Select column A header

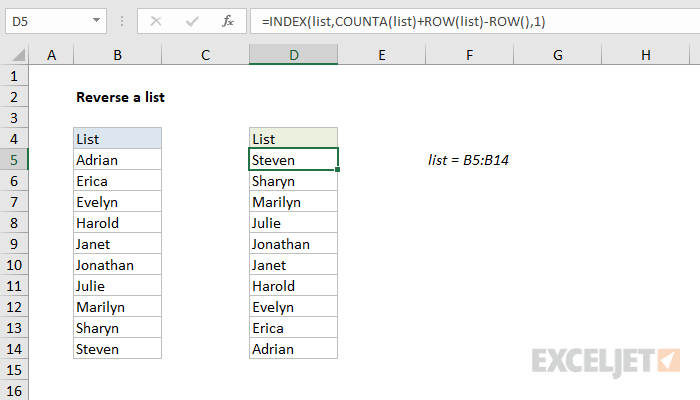51,55
